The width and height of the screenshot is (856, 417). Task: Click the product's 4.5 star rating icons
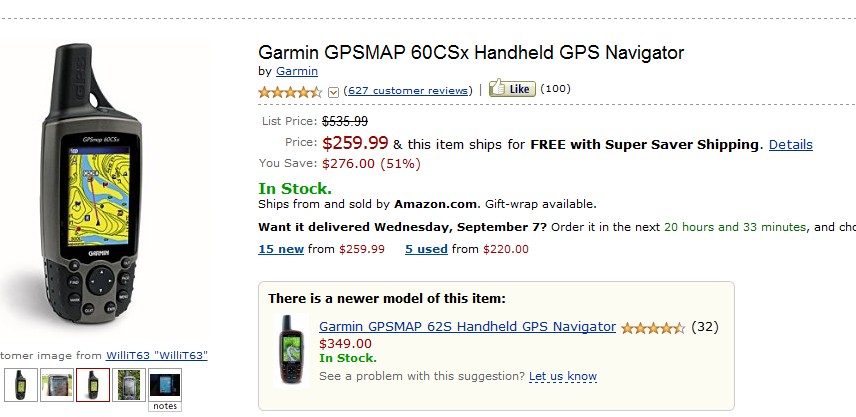290,91
